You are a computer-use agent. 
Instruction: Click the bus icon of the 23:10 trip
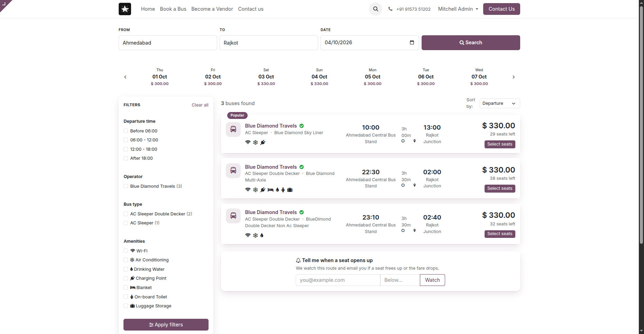pos(233,216)
